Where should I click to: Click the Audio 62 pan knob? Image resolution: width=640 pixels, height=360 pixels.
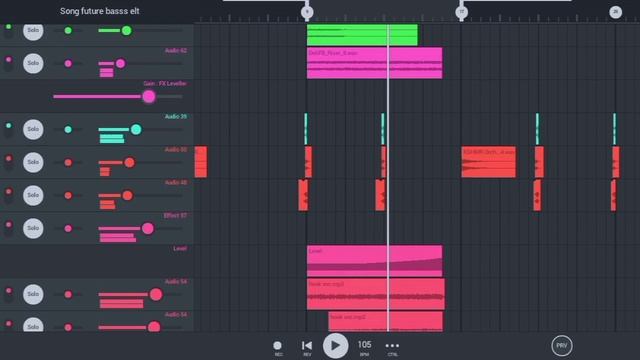68,63
